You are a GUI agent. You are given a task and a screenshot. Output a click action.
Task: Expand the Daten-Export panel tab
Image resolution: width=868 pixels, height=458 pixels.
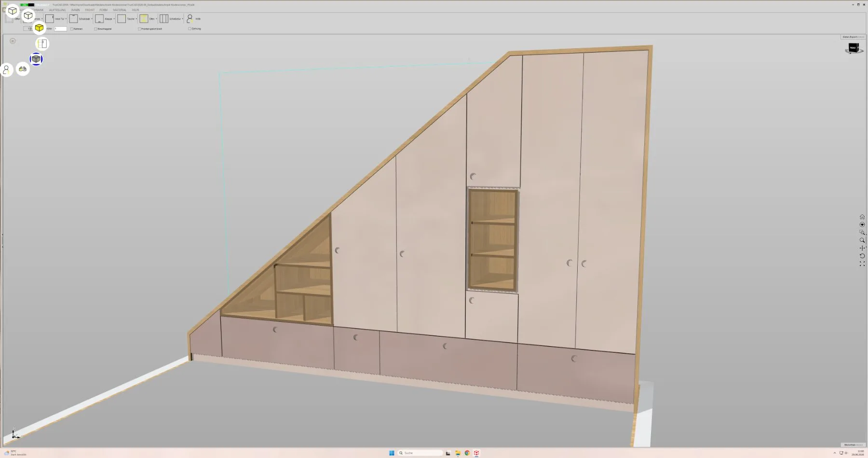[853, 37]
